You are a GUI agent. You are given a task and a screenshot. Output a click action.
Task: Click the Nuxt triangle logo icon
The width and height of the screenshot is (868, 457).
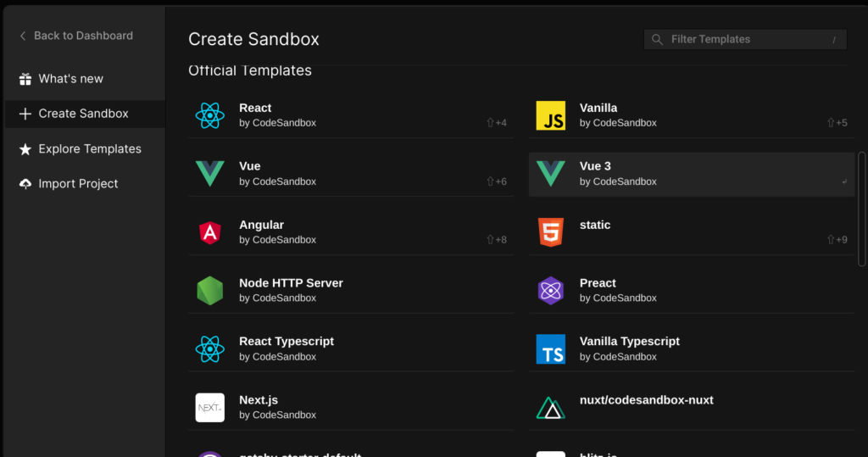[x=550, y=408]
